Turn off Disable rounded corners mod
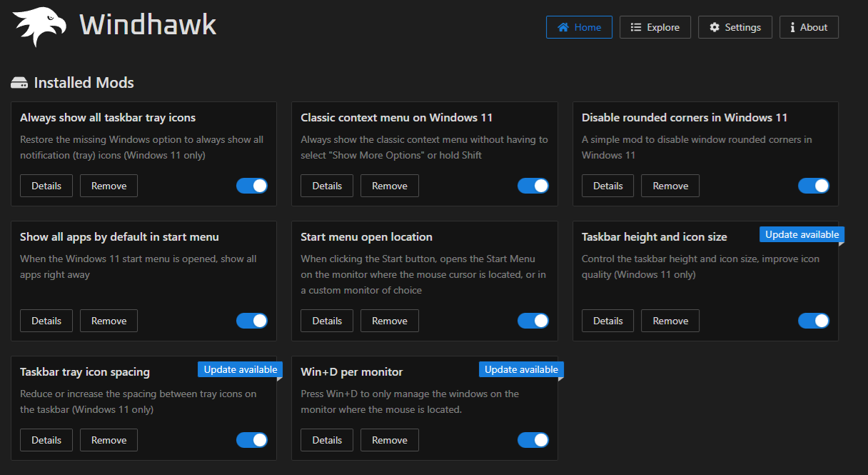The height and width of the screenshot is (475, 868). click(814, 186)
